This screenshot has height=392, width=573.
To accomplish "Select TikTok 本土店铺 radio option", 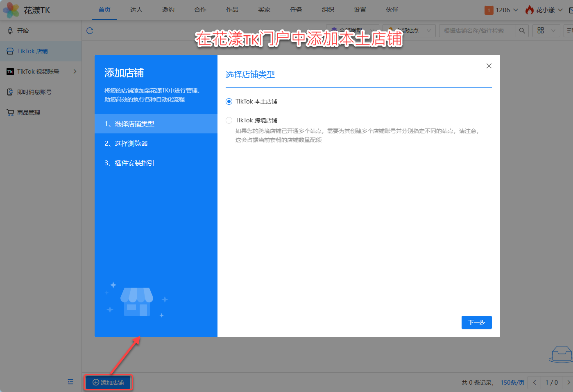I will coord(229,101).
